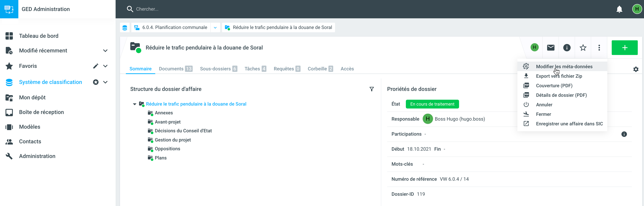Click the dossier info icon
This screenshot has width=644, height=206.
(x=567, y=48)
